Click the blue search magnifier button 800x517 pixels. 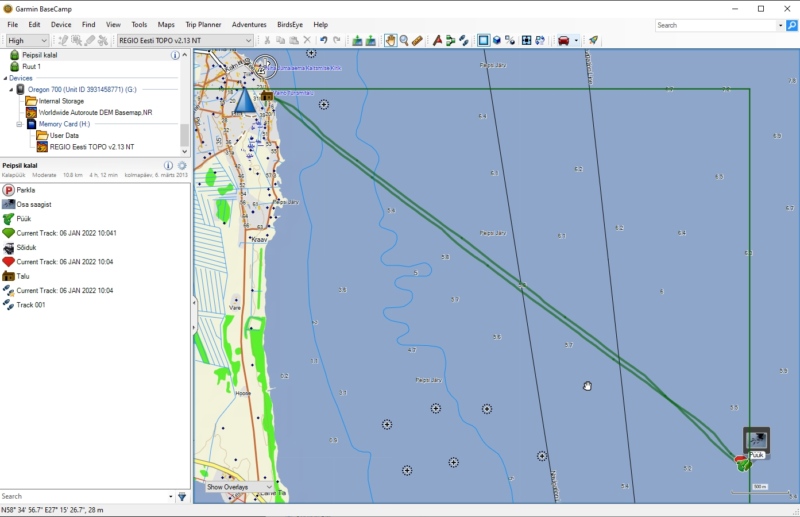pyautogui.click(x=792, y=25)
